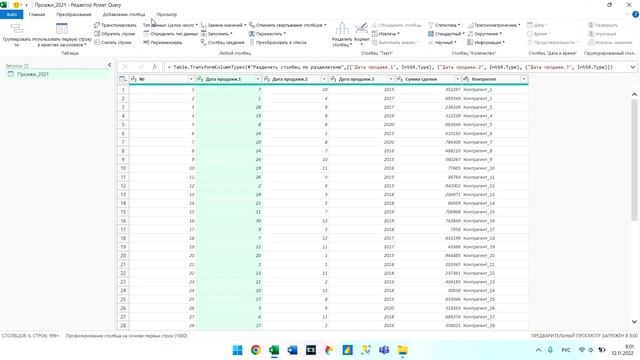Screen dimensions: 640x360
Task: Switch to the View (Просмотр) tab
Action: (x=167, y=15)
